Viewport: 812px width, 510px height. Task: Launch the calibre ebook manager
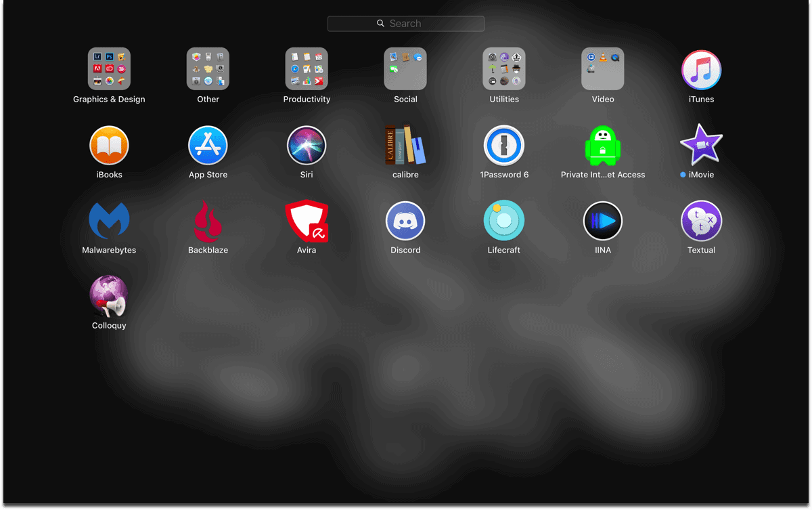405,145
